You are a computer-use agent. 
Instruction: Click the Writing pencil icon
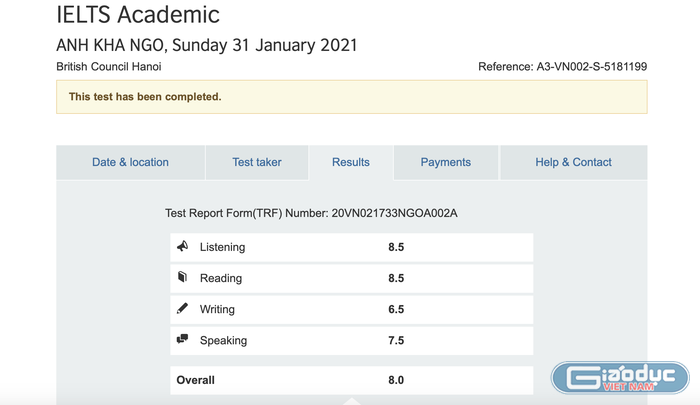click(x=182, y=308)
